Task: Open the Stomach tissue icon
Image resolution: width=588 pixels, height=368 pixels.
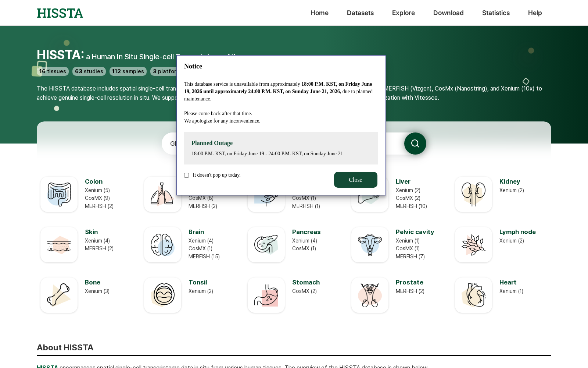Action: pyautogui.click(x=266, y=295)
